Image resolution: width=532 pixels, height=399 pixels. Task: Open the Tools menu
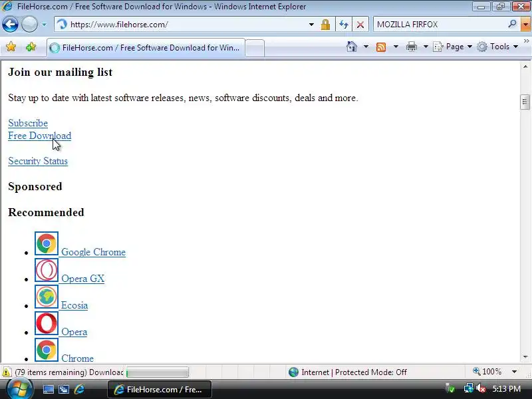coord(497,47)
